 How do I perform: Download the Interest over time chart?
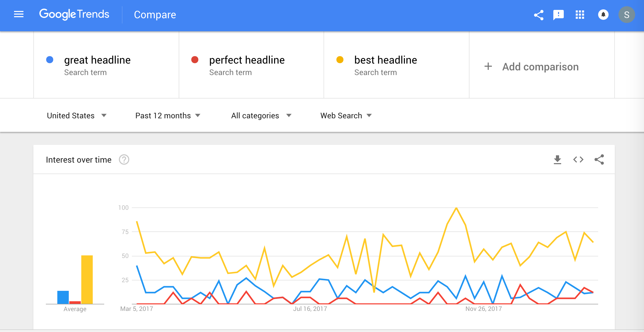pyautogui.click(x=557, y=159)
